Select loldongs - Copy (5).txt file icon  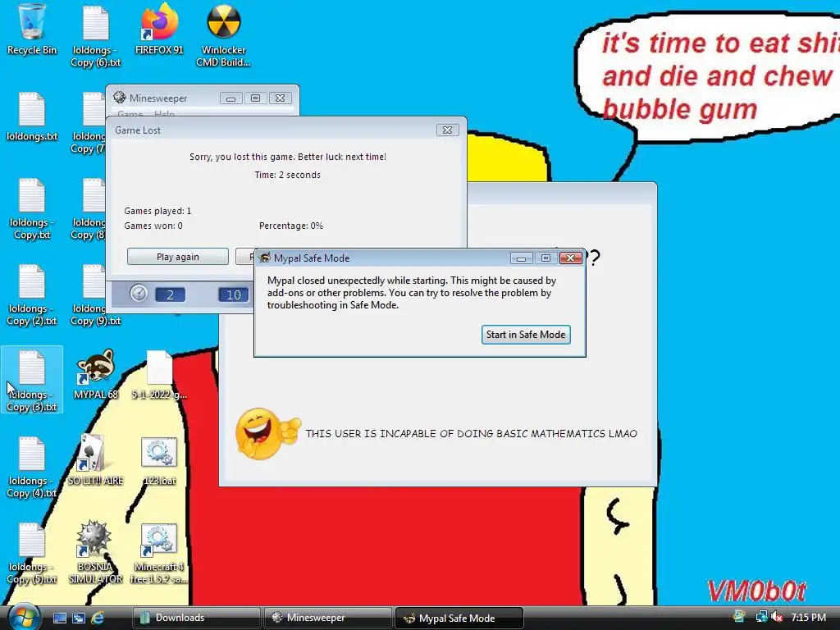point(32,554)
